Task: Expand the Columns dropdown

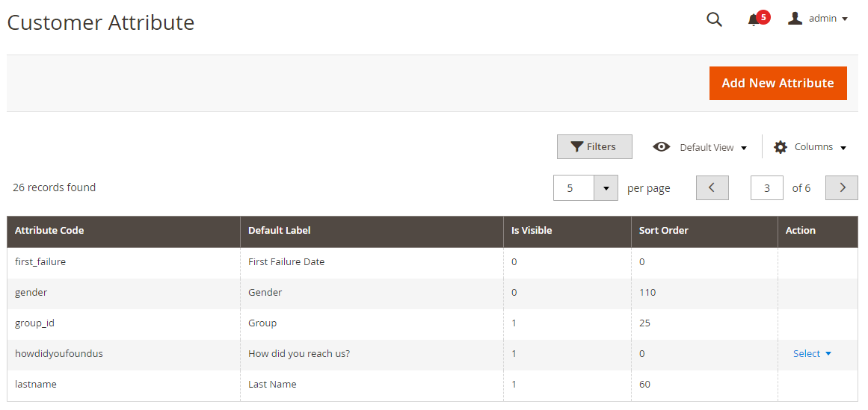Action: pos(810,147)
